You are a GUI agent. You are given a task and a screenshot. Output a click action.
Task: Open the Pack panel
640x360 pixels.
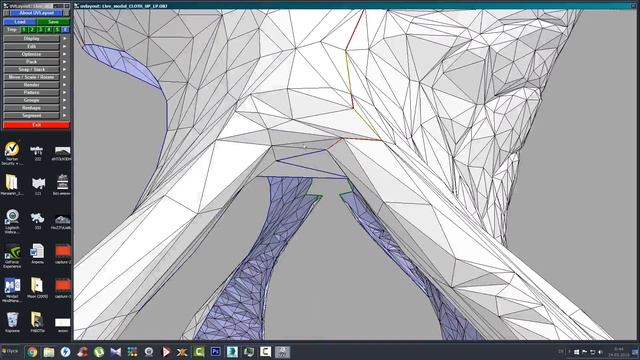31,62
